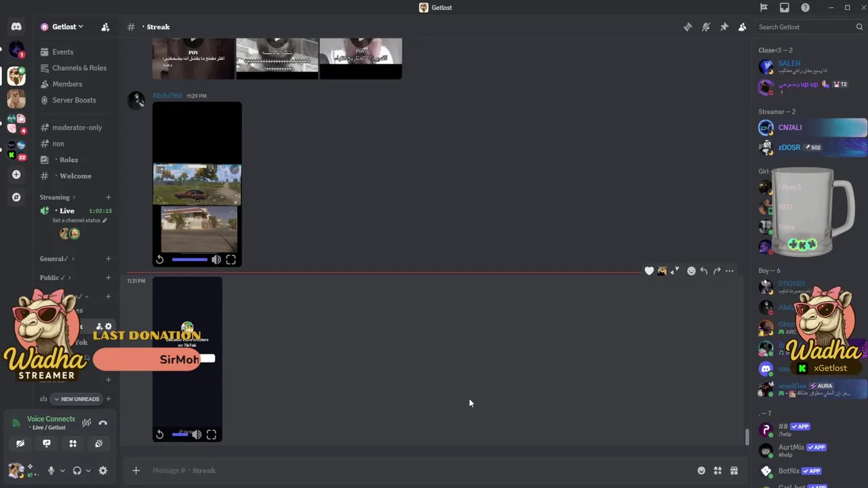
Task: Open Discover servers compass icon
Action: [x=16, y=197]
